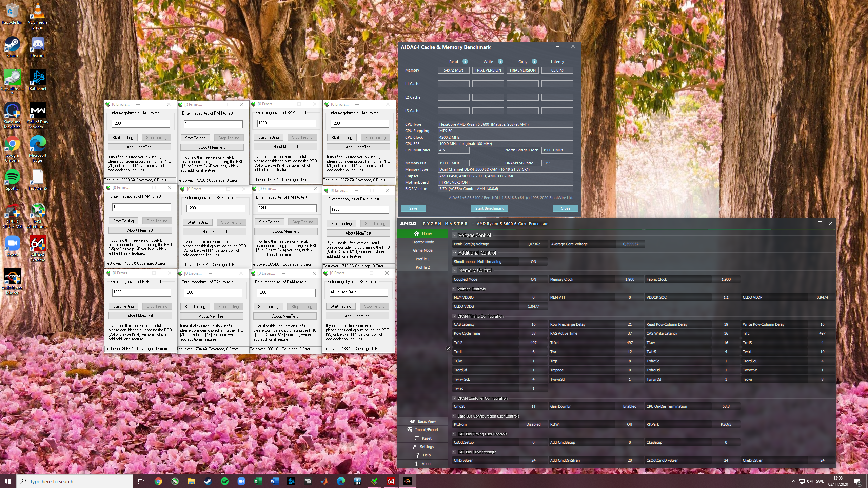Switch to Creator Mode in Ryzen Master
The height and width of the screenshot is (488, 868).
[422, 242]
